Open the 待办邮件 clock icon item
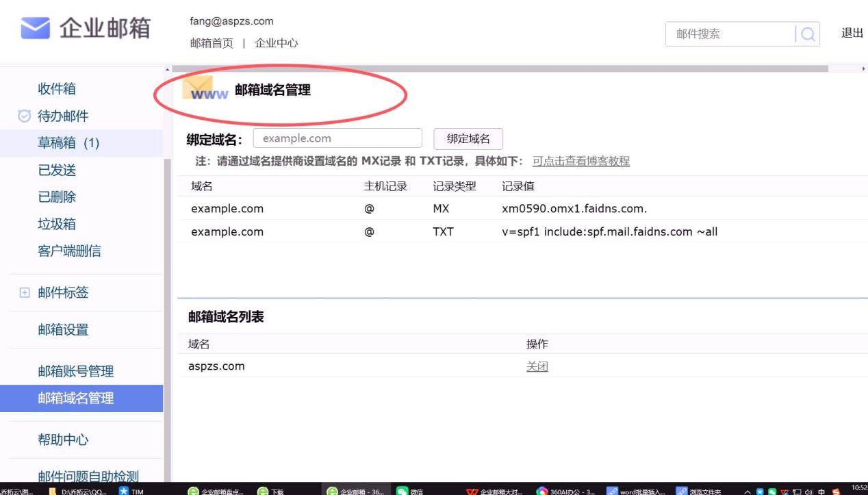Screen dimensions: 868x495 24,116
